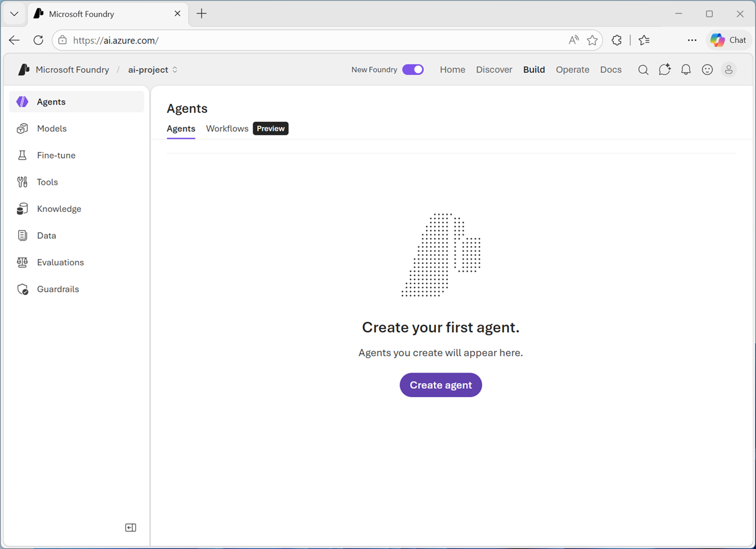Open Copilot Chat in browser toolbar
This screenshot has width=756, height=549.
coord(728,40)
